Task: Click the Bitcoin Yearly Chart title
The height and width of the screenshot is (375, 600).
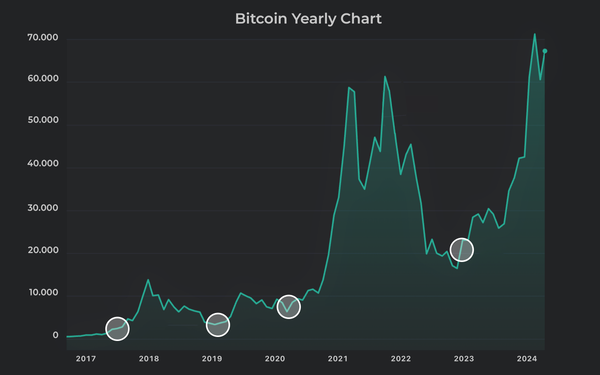Action: [x=308, y=18]
